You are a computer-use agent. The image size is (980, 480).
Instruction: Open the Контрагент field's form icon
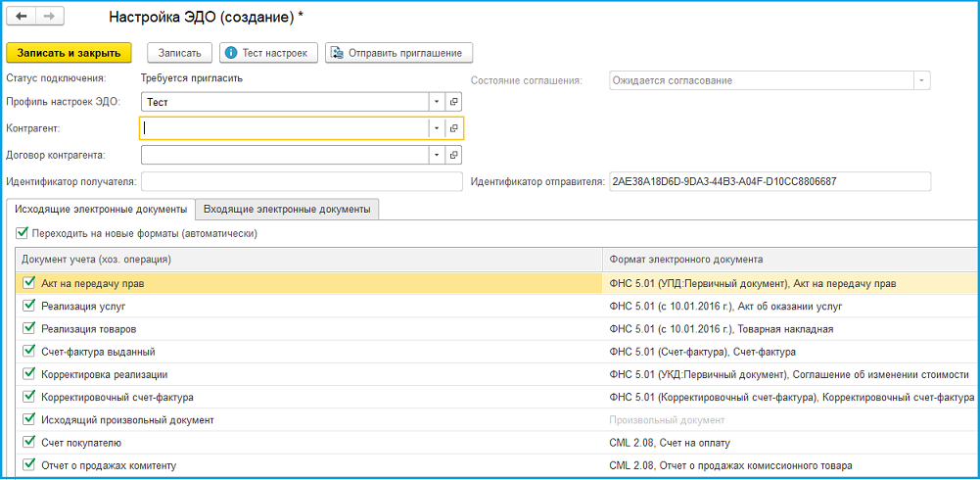(453, 128)
